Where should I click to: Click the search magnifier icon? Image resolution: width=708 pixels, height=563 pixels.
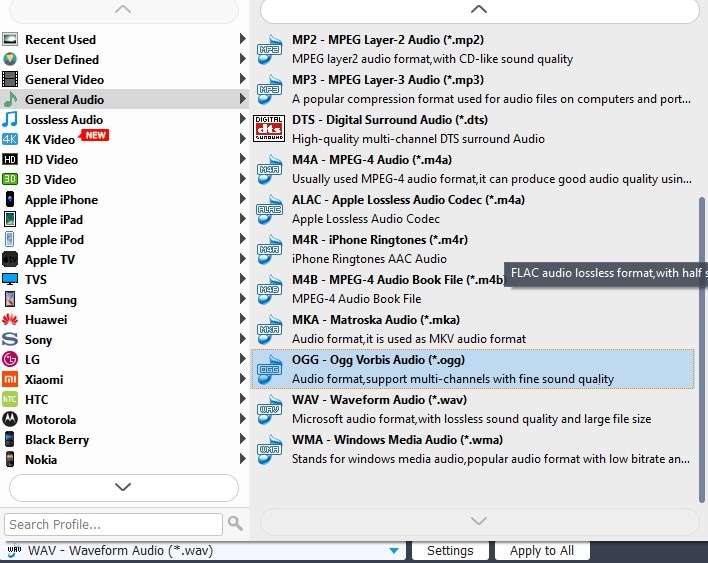coord(235,524)
